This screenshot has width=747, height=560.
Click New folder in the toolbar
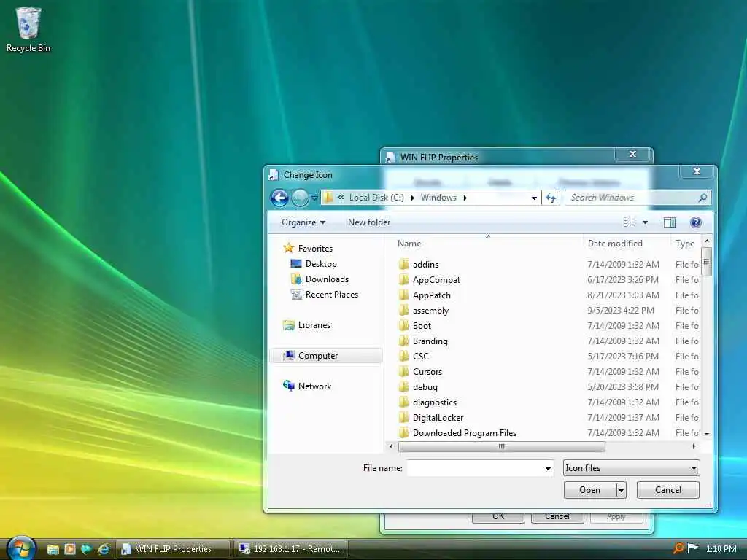(x=368, y=222)
